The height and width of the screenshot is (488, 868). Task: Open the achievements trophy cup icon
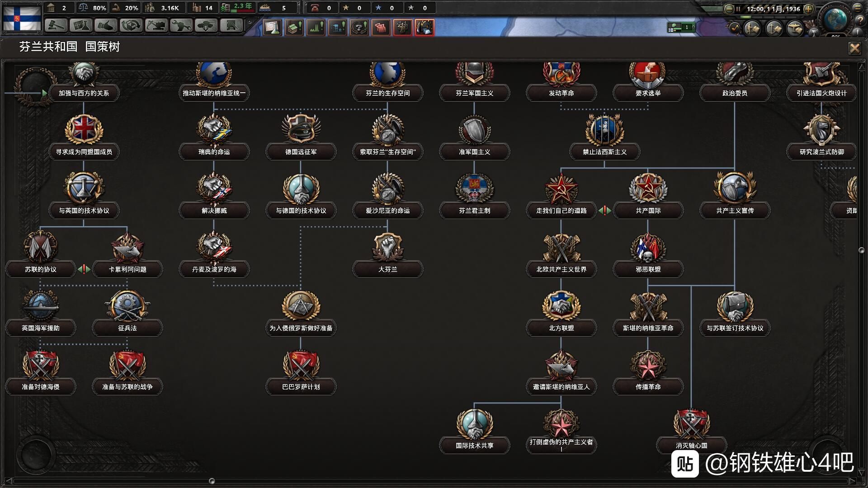(x=814, y=32)
